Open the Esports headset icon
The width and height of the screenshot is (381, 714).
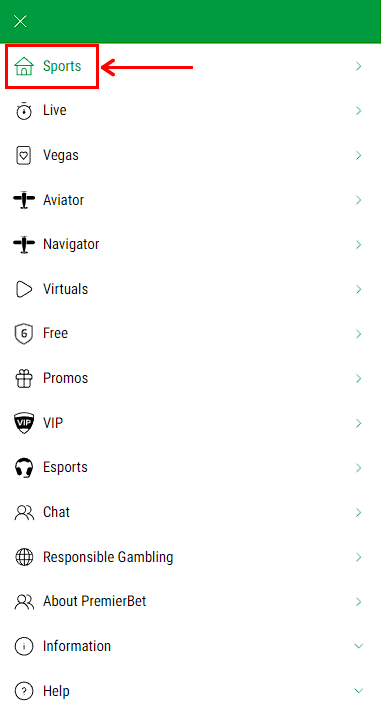[24, 468]
